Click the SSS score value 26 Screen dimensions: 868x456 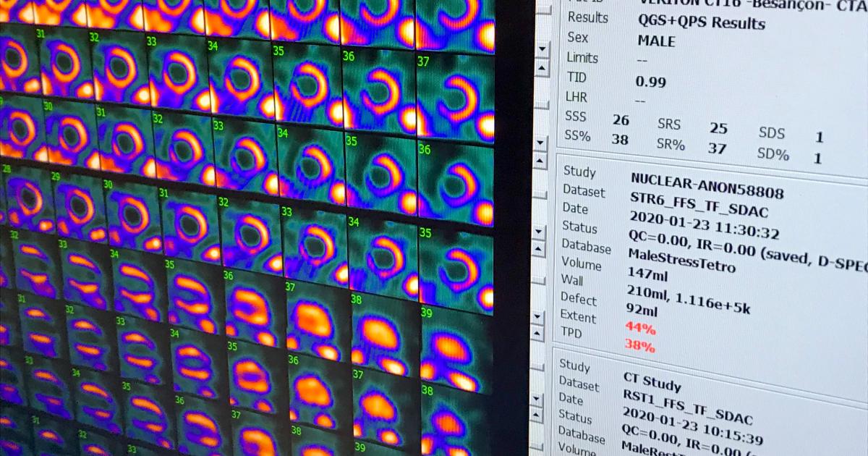point(621,120)
